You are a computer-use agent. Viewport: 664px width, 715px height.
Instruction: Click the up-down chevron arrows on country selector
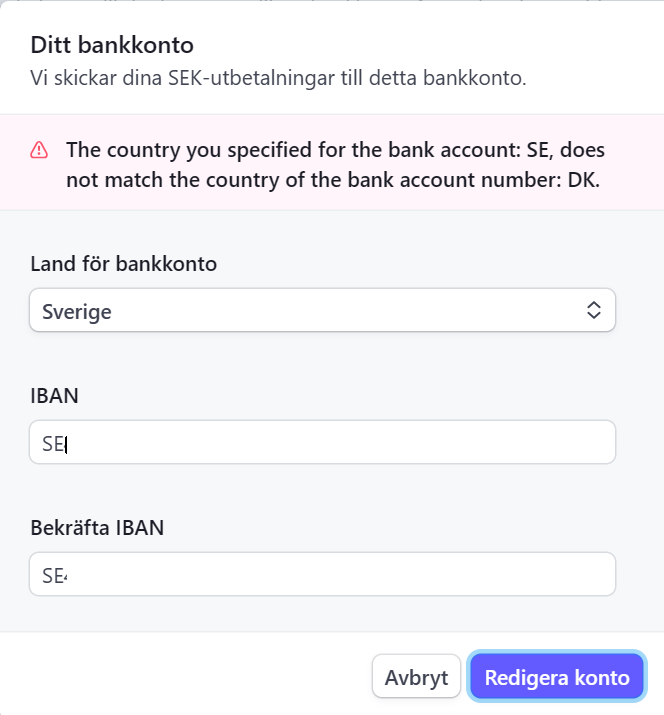coord(593,311)
